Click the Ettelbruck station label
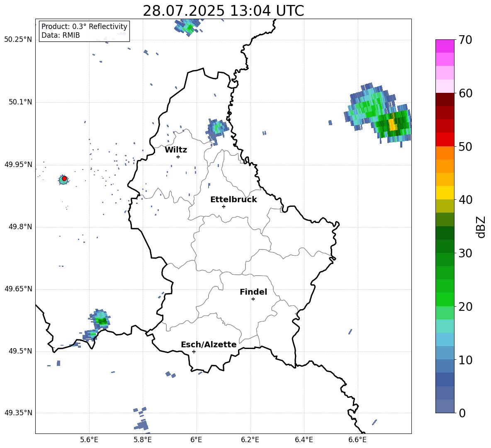 coord(233,200)
